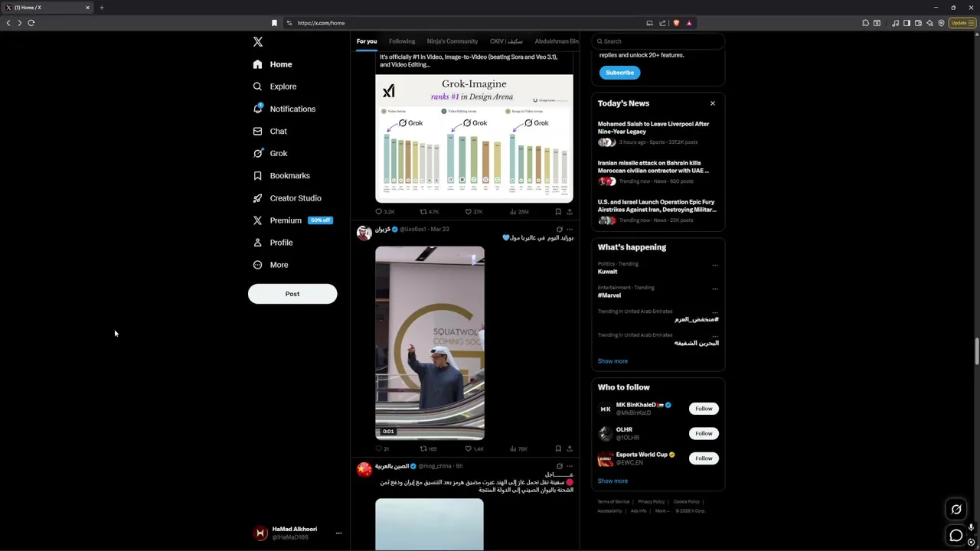Open the Grok-Imagine chart image

[474, 139]
